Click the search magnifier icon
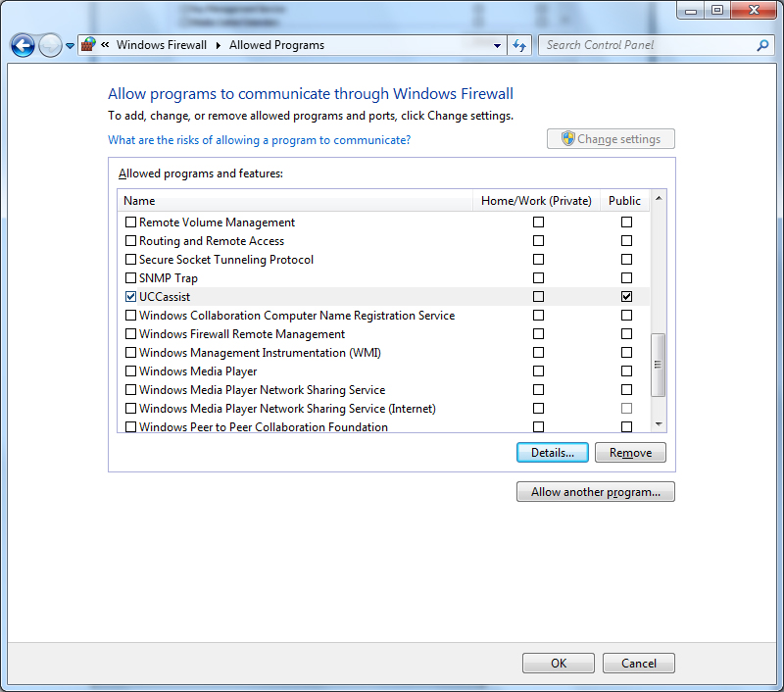Viewport: 784px width, 692px height. point(762,45)
